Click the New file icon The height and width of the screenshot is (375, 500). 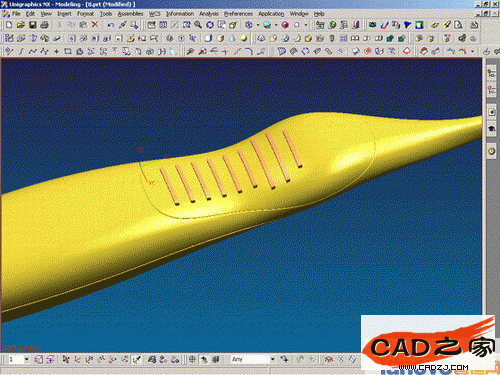pos(9,25)
